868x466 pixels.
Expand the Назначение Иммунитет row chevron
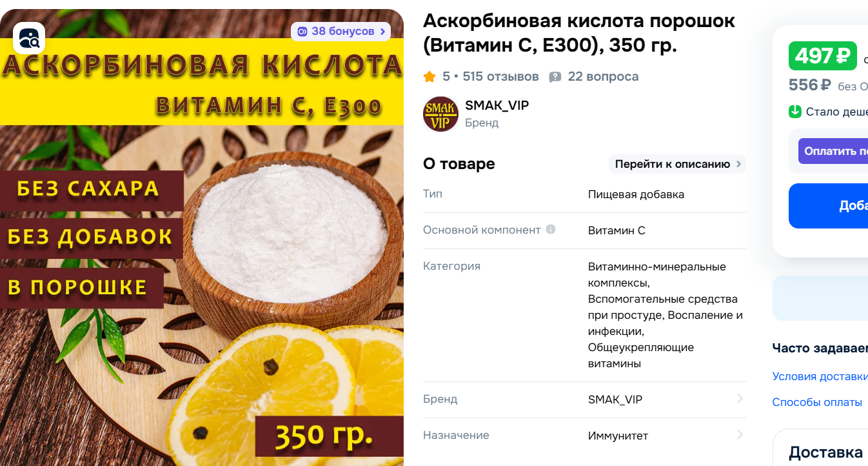pos(740,435)
